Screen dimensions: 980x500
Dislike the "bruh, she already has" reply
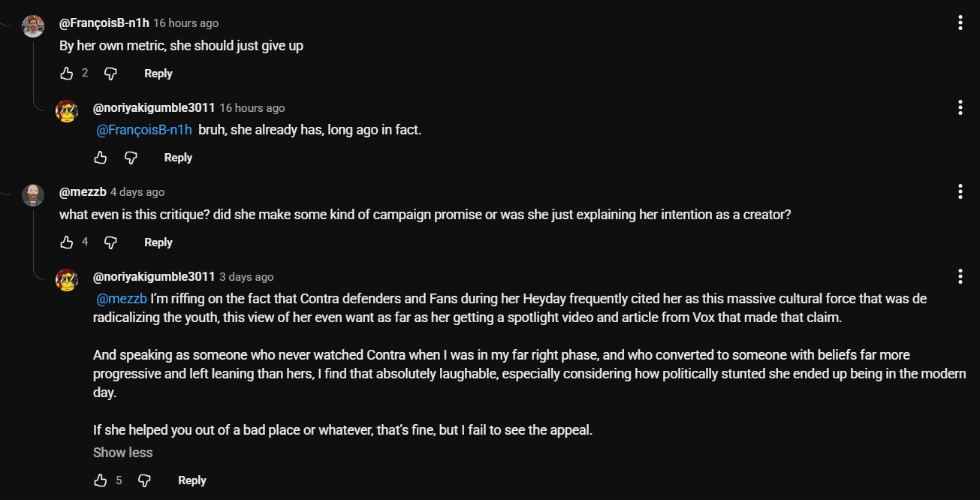131,158
